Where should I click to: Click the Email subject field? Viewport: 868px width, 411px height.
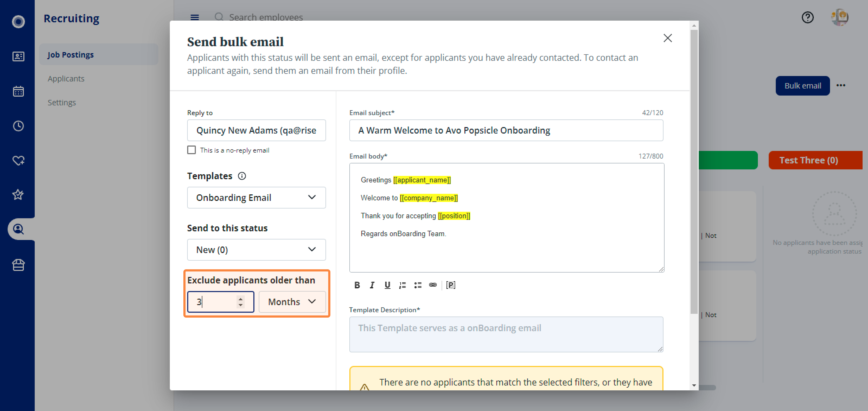pyautogui.click(x=506, y=131)
